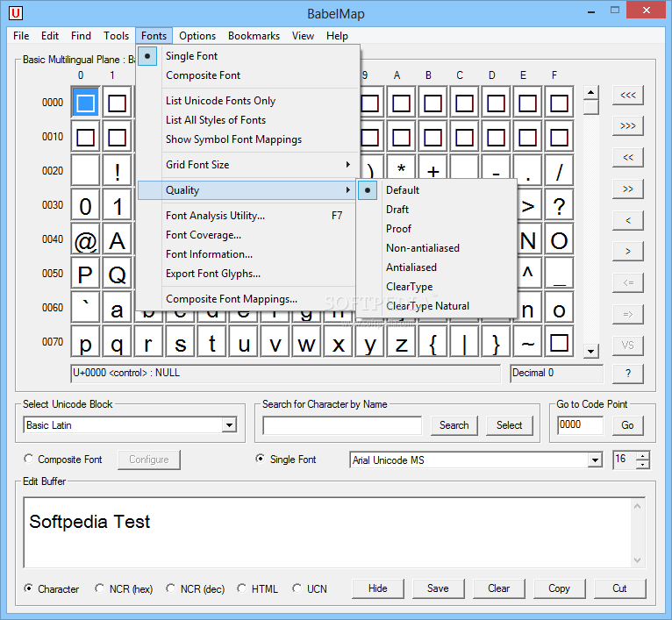
Task: Toggle Show Symbol Font Mappings option
Action: point(247,139)
